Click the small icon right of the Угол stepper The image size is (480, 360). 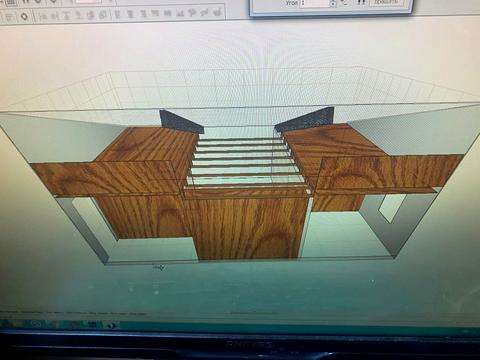(x=345, y=3)
